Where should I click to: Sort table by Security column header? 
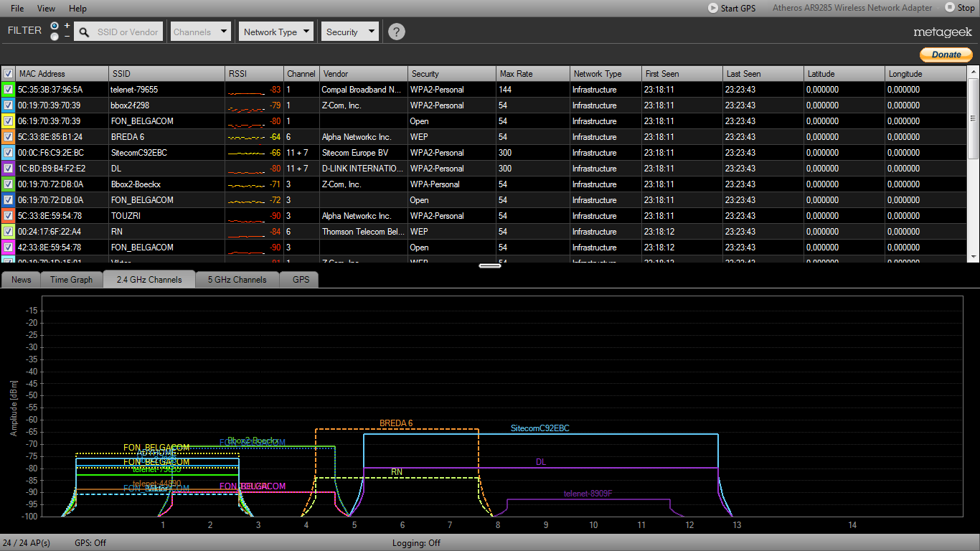[452, 74]
